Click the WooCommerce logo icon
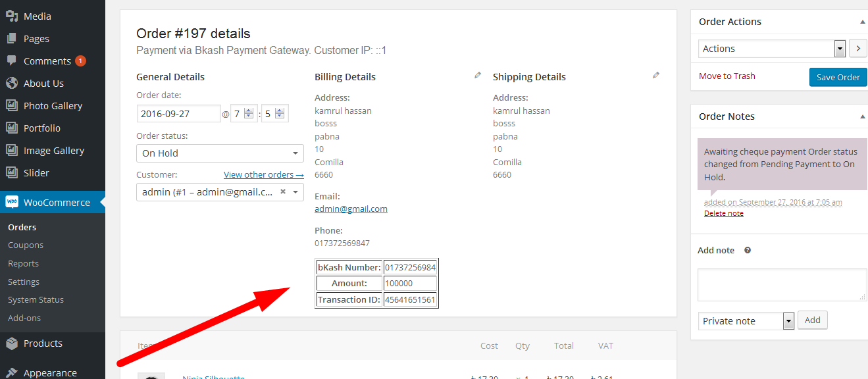The height and width of the screenshot is (379, 868). point(11,202)
